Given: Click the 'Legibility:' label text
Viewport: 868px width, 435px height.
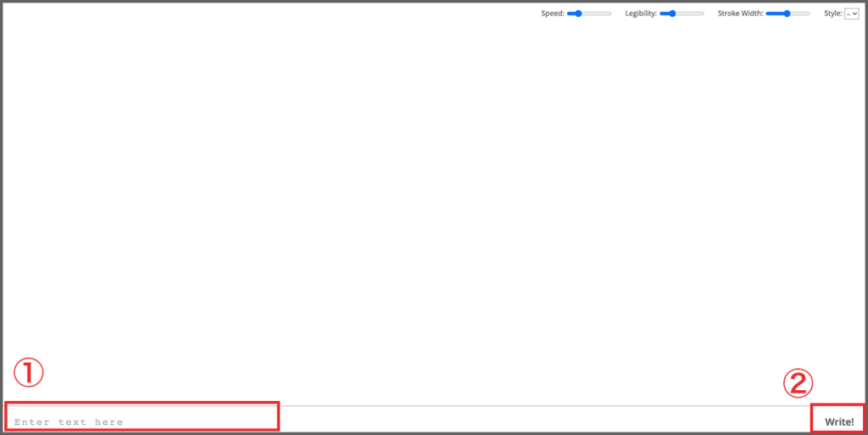Looking at the screenshot, I should point(641,14).
